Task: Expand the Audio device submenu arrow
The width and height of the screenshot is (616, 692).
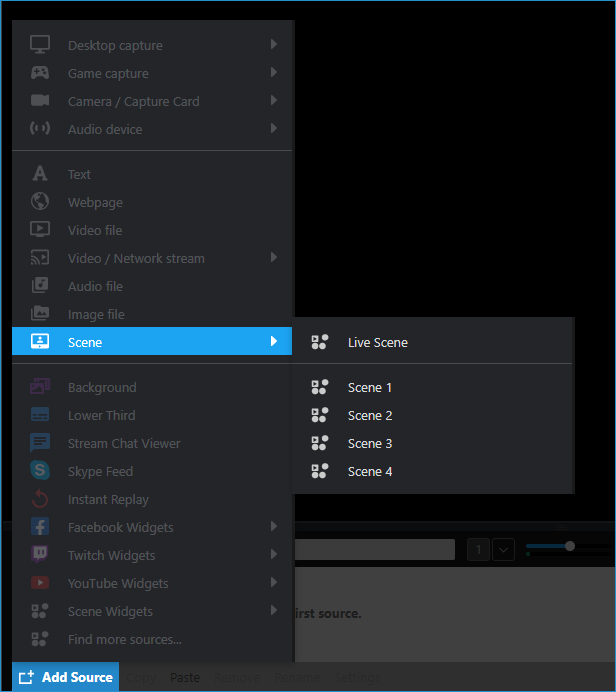Action: pos(274,128)
